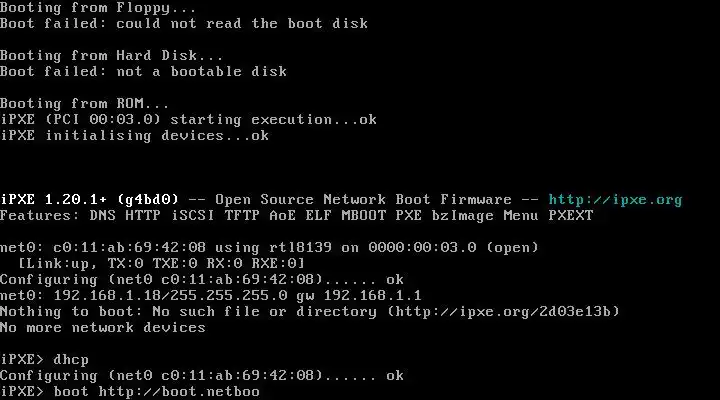The width and height of the screenshot is (720, 400).
Task: Click the http://ipxe.org link
Action: 615,199
